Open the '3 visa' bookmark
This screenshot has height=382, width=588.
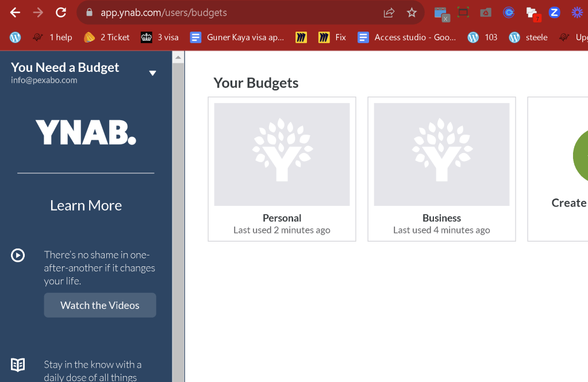(x=160, y=37)
